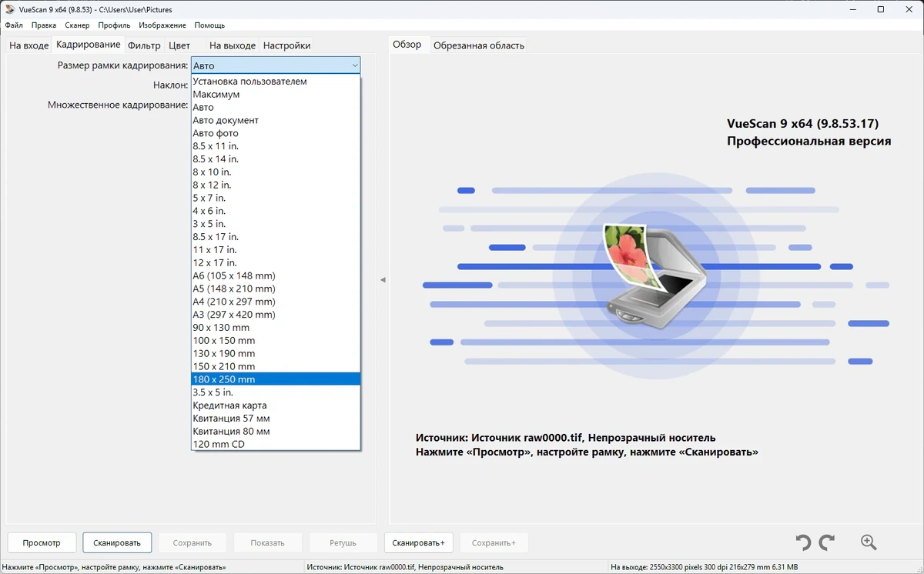Image resolution: width=924 pixels, height=574 pixels.
Task: Switch to the На входе tab
Action: tap(29, 45)
